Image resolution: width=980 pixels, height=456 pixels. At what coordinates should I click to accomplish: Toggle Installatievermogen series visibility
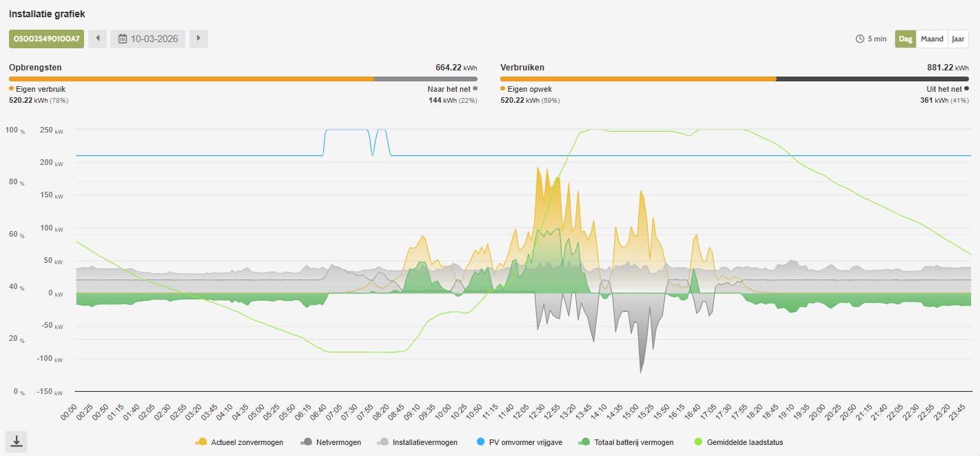pyautogui.click(x=418, y=442)
